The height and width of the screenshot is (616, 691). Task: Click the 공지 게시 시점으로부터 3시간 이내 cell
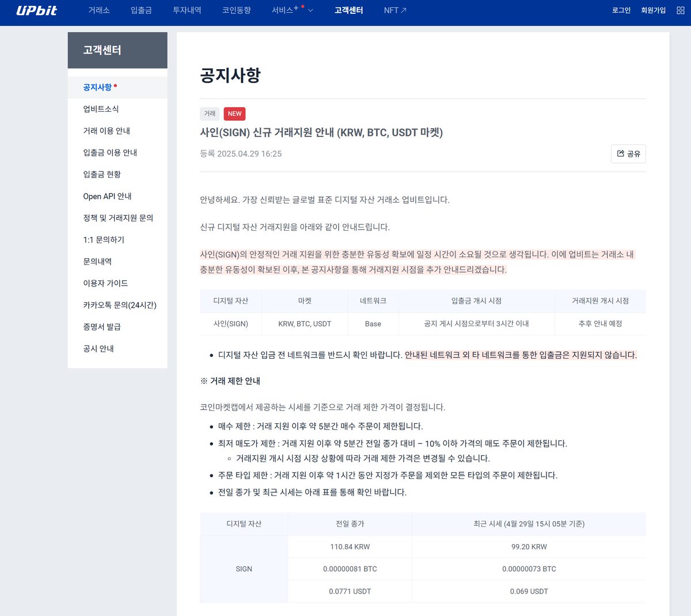pos(476,324)
